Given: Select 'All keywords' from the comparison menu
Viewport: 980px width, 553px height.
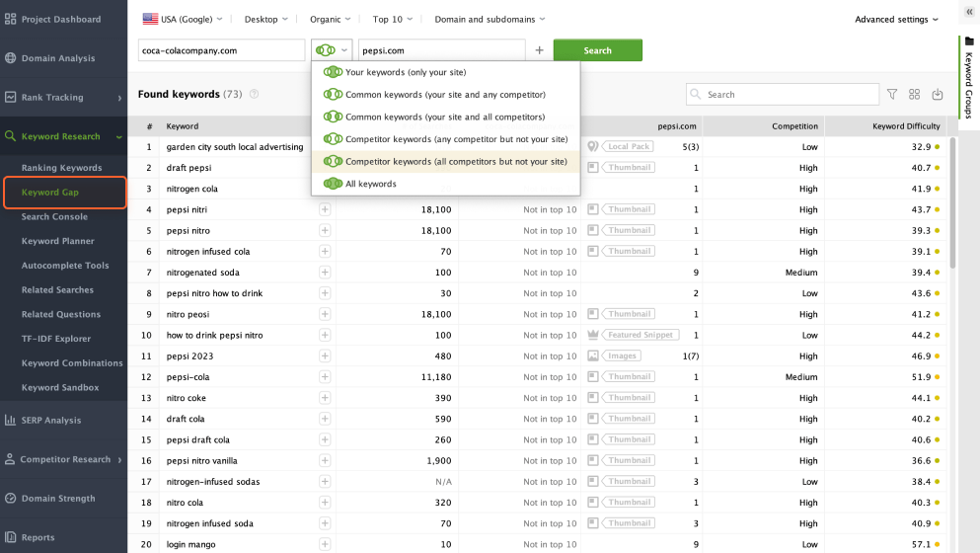Looking at the screenshot, I should pos(370,184).
